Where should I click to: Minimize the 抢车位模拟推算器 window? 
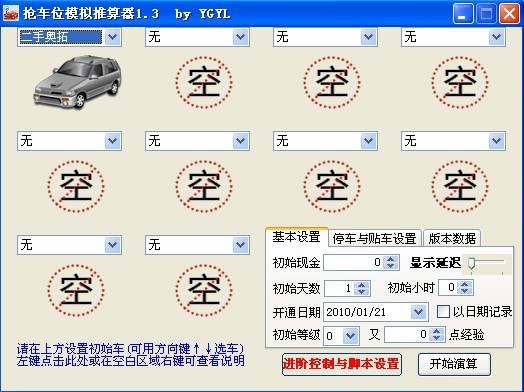tap(463, 14)
